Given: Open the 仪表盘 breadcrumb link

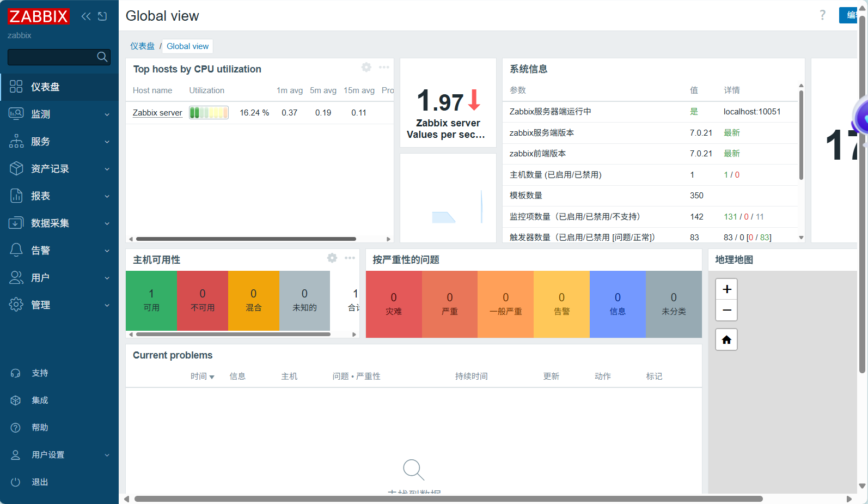Looking at the screenshot, I should pyautogui.click(x=142, y=46).
